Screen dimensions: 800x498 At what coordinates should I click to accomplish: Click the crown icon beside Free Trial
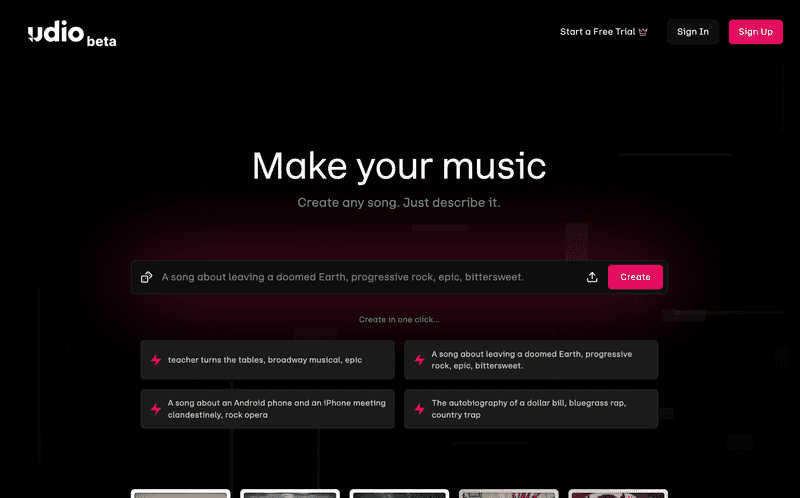coord(643,32)
